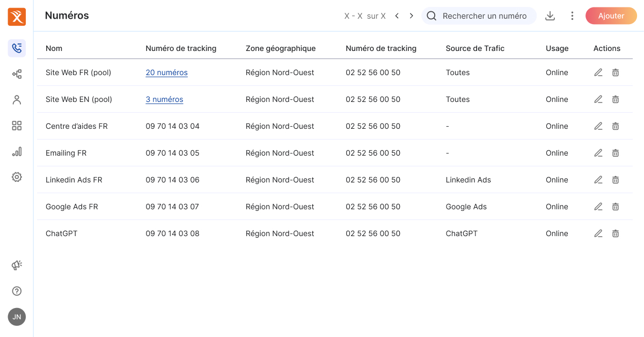Image resolution: width=644 pixels, height=337 pixels.
Task: Open the announcements megaphone icon
Action: (x=17, y=265)
